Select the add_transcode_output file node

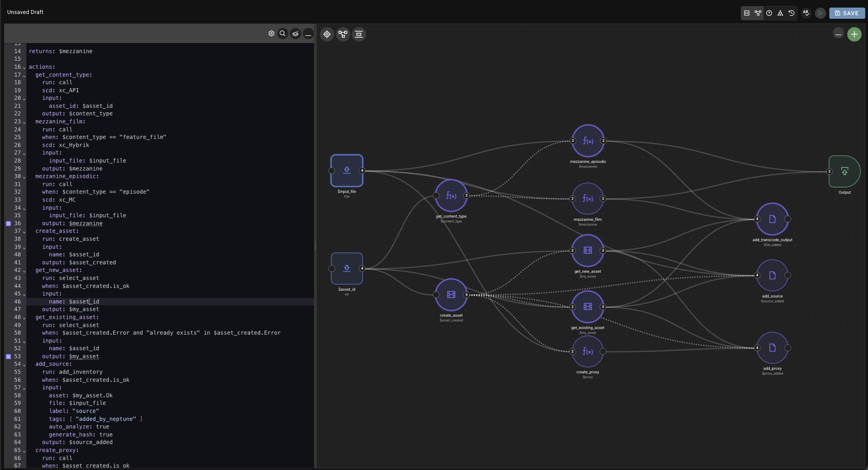point(772,219)
